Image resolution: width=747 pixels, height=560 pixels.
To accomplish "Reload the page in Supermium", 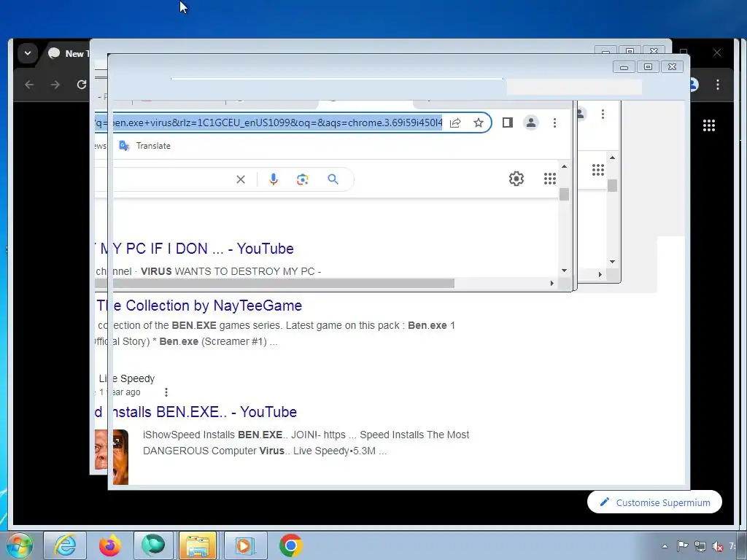I will pos(82,85).
